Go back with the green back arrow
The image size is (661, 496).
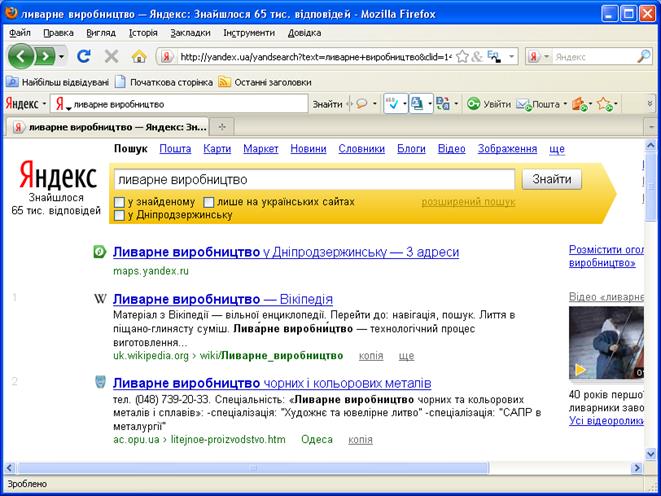tap(21, 56)
